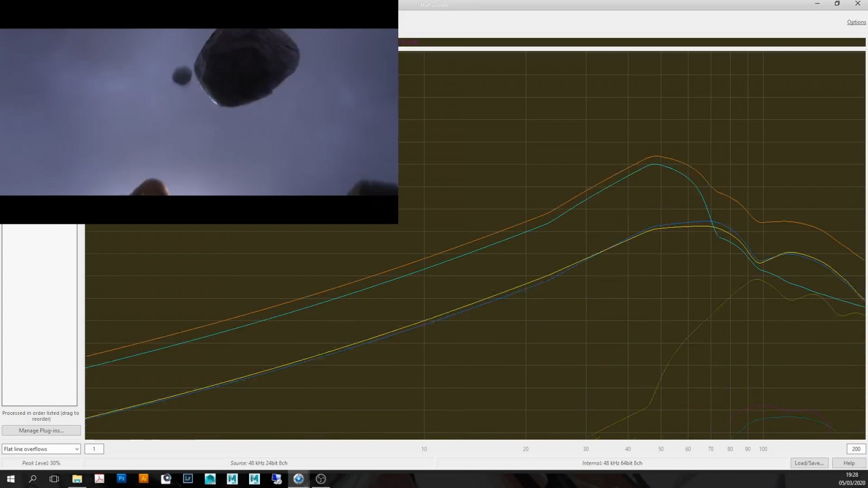Open the Windows Start menu
868x488 pixels.
coord(10,479)
